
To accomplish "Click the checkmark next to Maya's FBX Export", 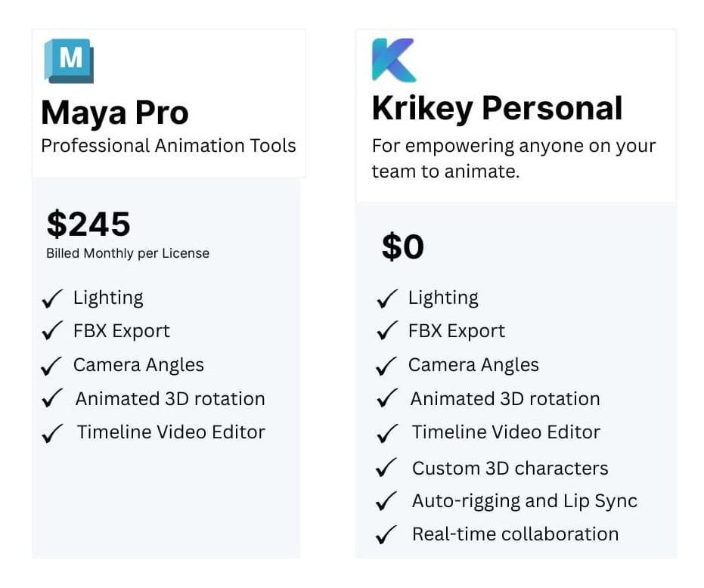I will (52, 333).
